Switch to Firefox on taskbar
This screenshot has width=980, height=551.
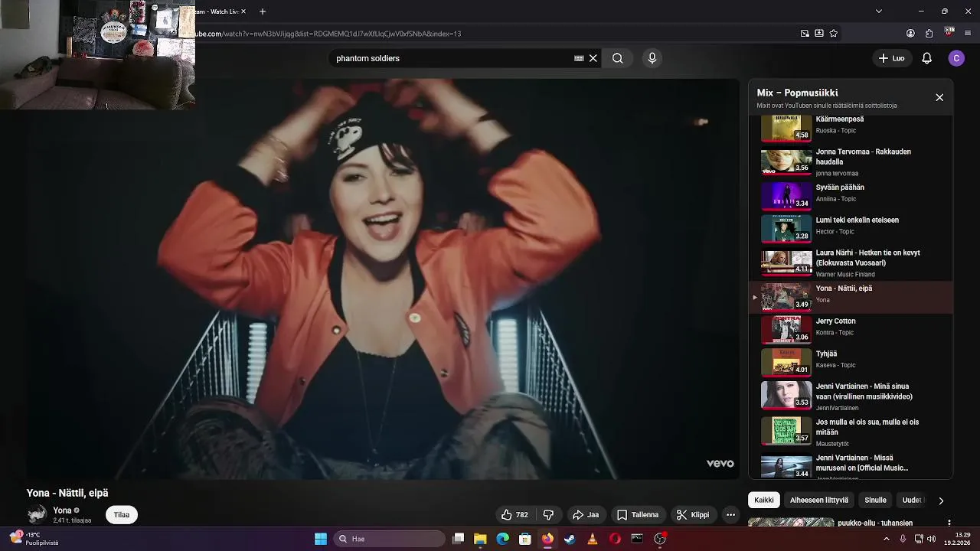[x=547, y=539]
